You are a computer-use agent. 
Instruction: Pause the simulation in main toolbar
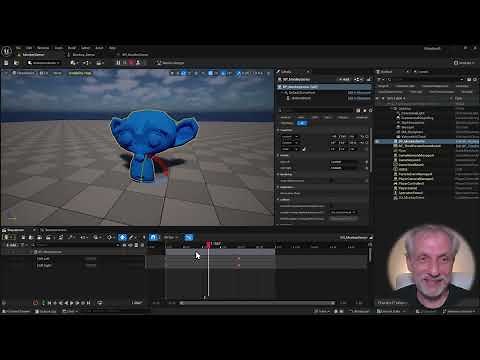click(118, 62)
